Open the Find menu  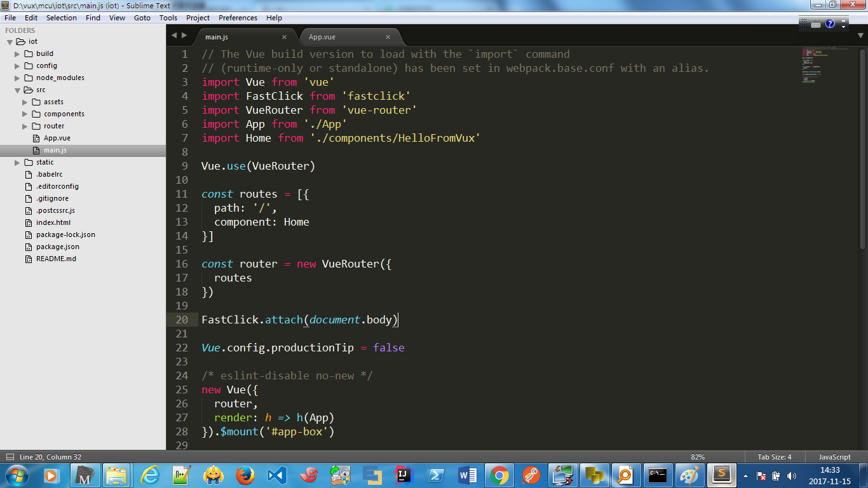pos(93,18)
